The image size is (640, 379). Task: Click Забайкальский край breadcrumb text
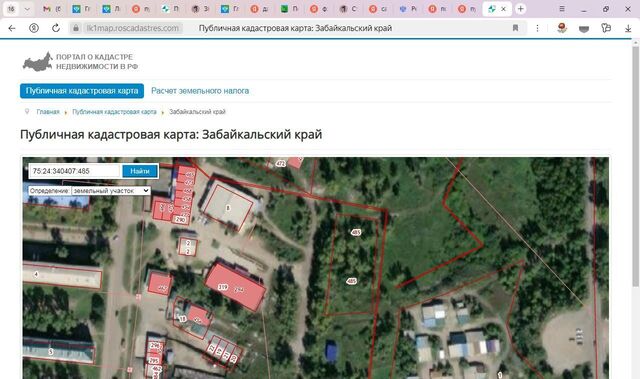[x=197, y=112]
